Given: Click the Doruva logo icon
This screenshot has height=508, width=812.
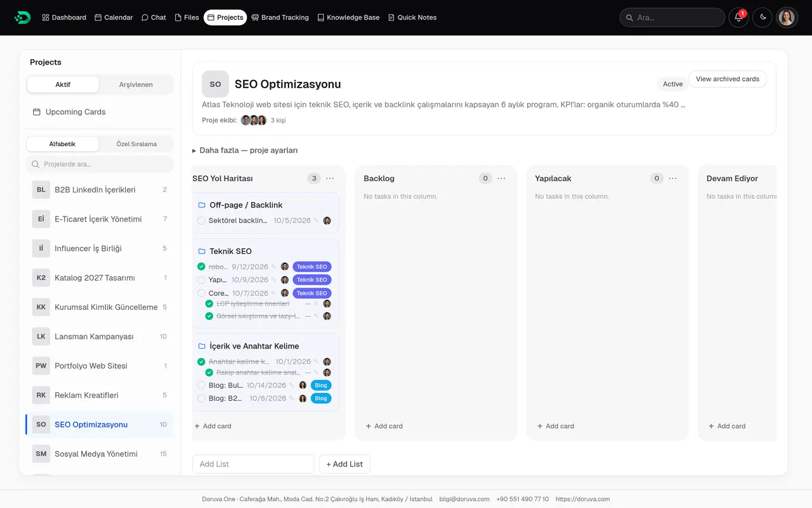Looking at the screenshot, I should click(x=22, y=17).
